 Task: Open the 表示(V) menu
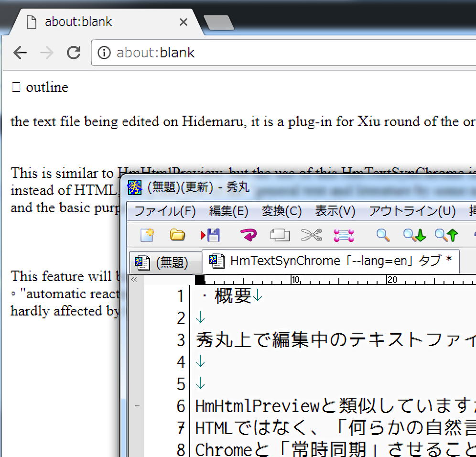point(335,211)
